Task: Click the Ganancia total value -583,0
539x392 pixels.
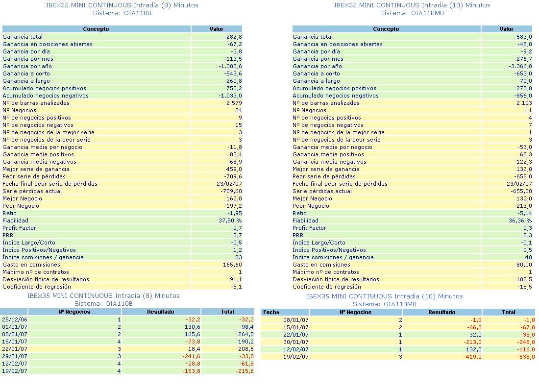Action: click(x=523, y=37)
